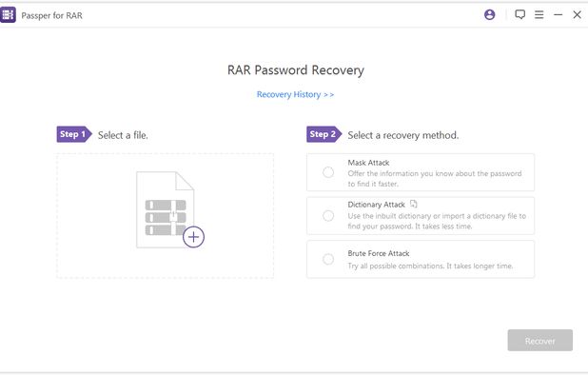The height and width of the screenshot is (375, 588).
Task: Open the Recovery History link
Action: 295,94
